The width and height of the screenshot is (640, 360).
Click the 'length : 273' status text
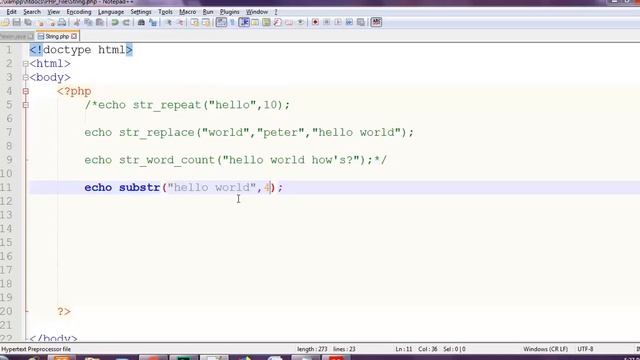coord(312,349)
